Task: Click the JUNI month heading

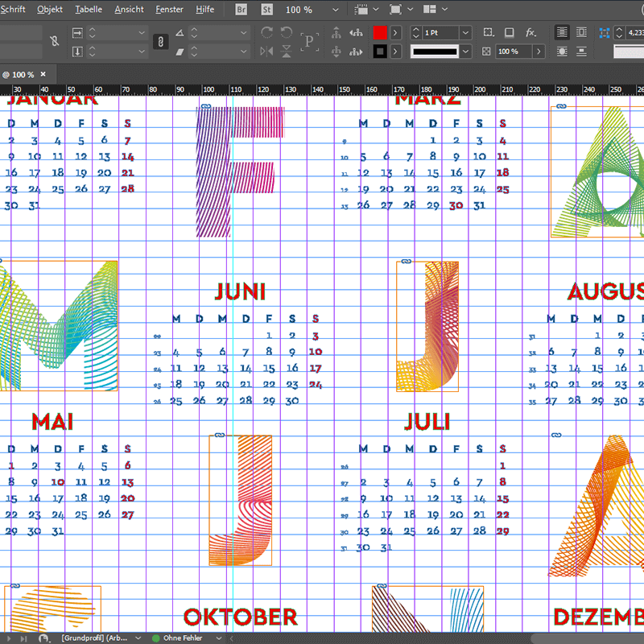Action: 240,291
